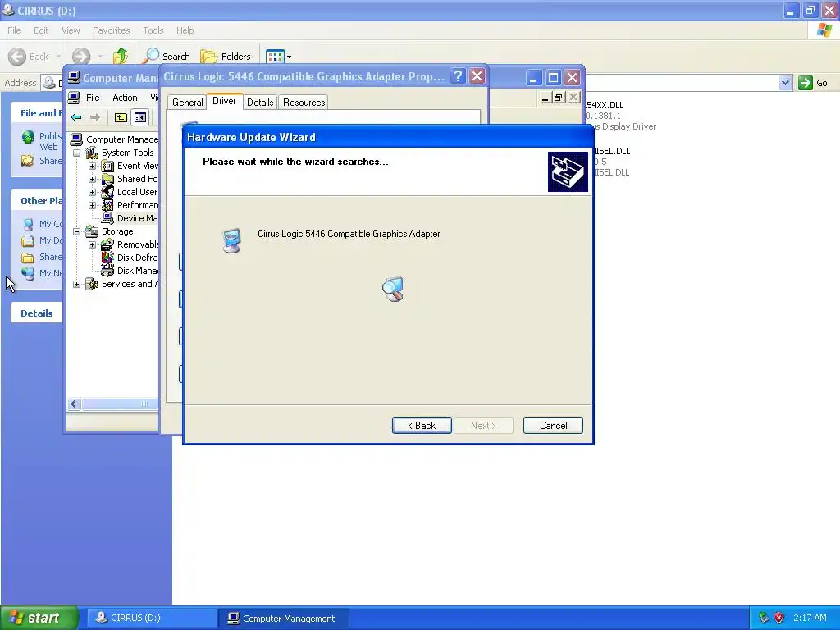Click the forward arrow in Computer Management toolbar
Screen dimensions: 840x630
tap(95, 117)
